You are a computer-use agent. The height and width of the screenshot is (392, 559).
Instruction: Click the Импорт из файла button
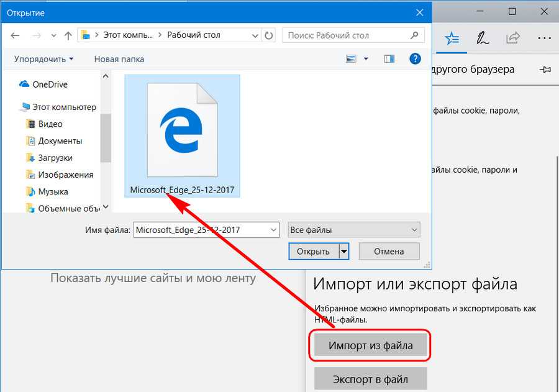pyautogui.click(x=370, y=346)
